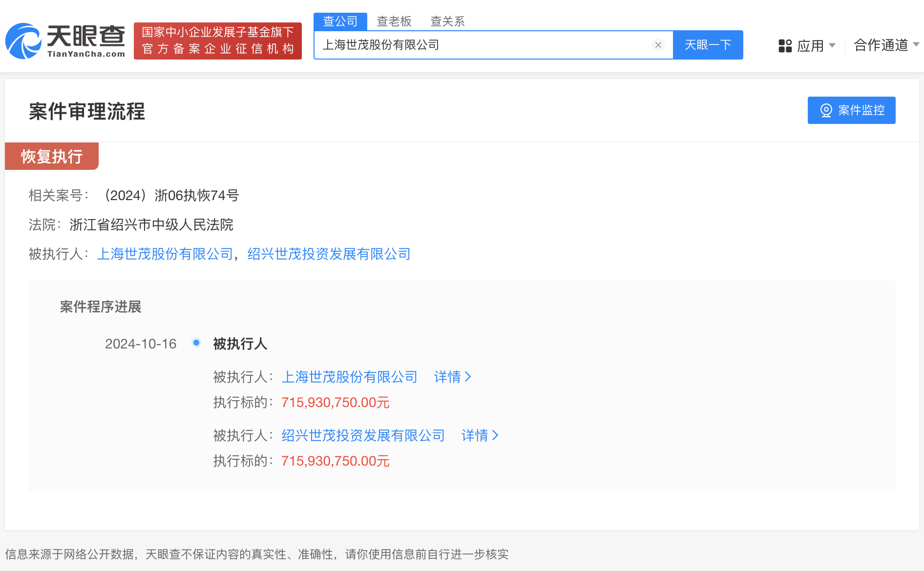Click the 恢复执行 status tag
Viewport: 924px width, 571px height.
[x=52, y=156]
